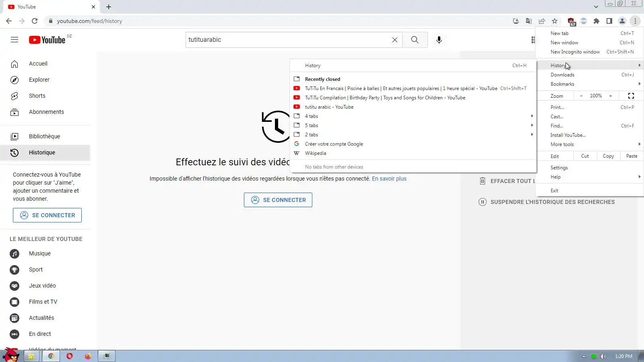The image size is (644, 362).
Task: Open the uBlock Origin extension showing 67
Action: [571, 21]
